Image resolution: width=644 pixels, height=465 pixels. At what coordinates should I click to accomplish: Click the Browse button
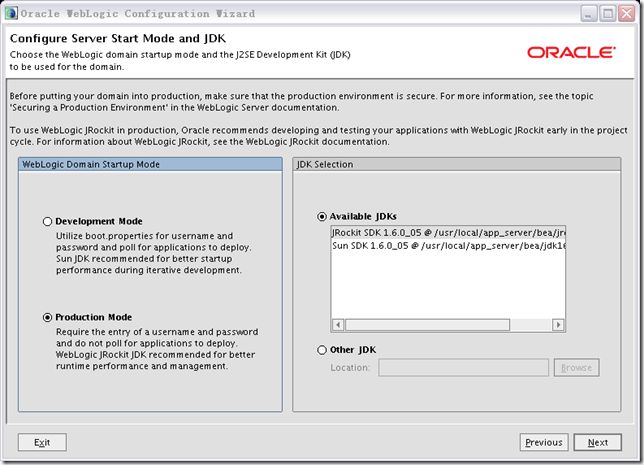pyautogui.click(x=576, y=368)
